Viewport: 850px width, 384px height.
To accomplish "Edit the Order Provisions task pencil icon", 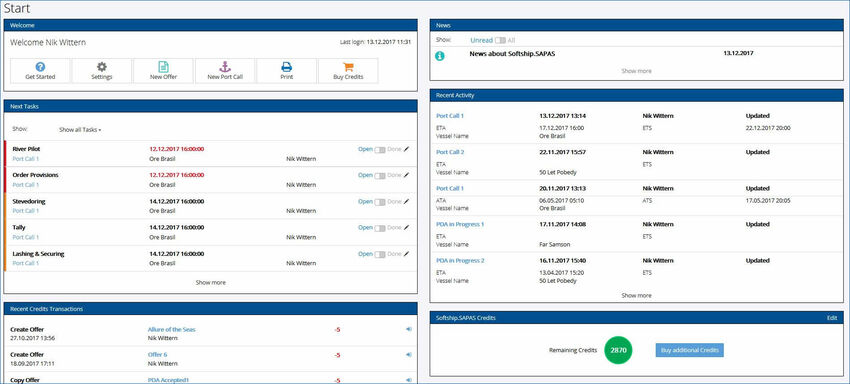I will (x=407, y=175).
